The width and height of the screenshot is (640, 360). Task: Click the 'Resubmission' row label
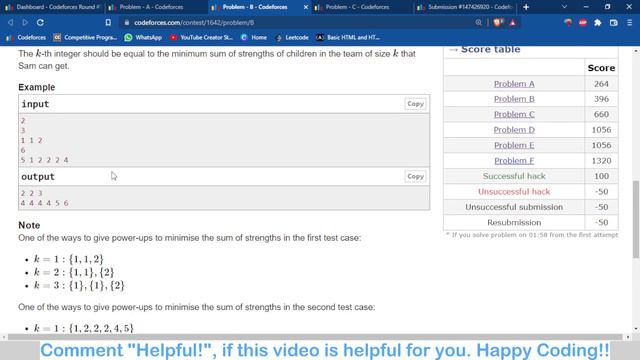click(x=514, y=222)
